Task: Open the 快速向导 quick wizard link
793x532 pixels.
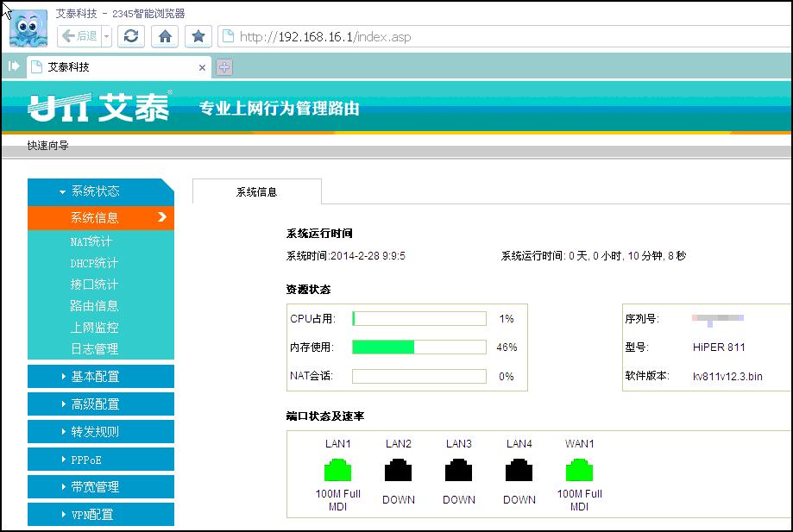Action: (48, 146)
